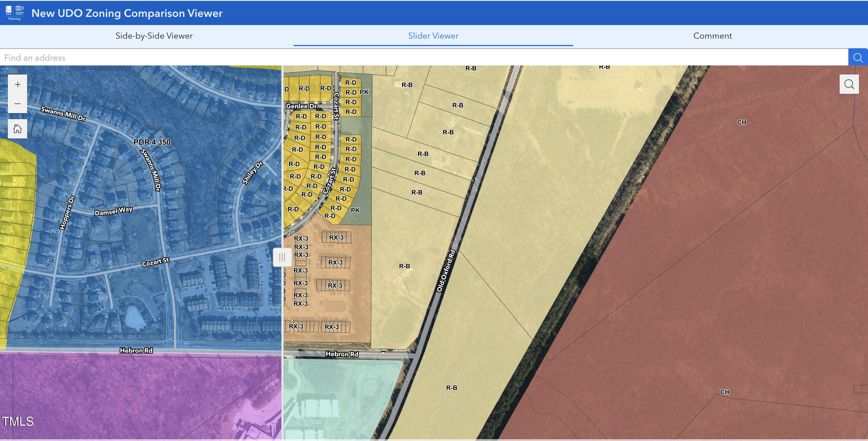The height and width of the screenshot is (441, 868).
Task: Click the R-B parcel south of Hebron Rd
Action: point(452,388)
